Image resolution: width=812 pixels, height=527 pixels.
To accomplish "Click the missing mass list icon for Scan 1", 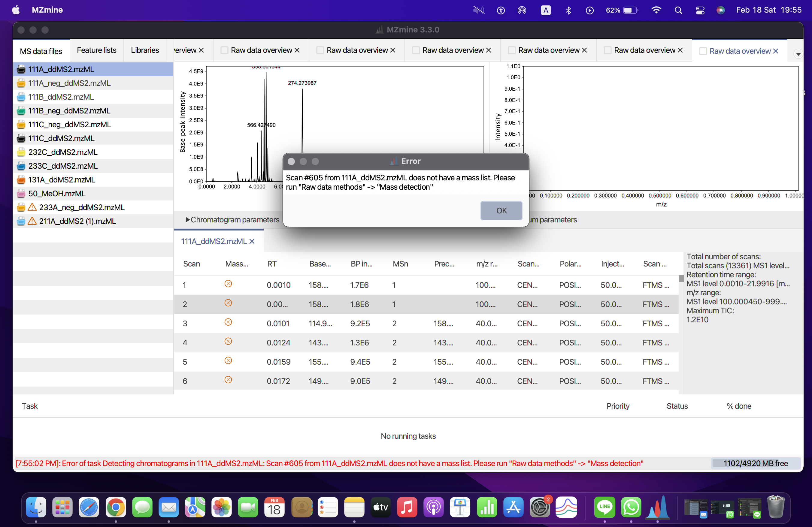I will pos(228,284).
